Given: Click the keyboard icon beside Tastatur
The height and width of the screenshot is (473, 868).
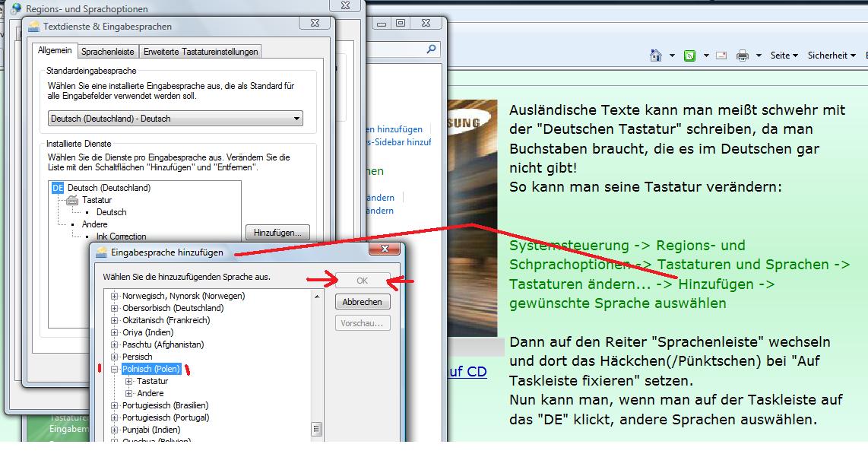Looking at the screenshot, I should (x=73, y=200).
